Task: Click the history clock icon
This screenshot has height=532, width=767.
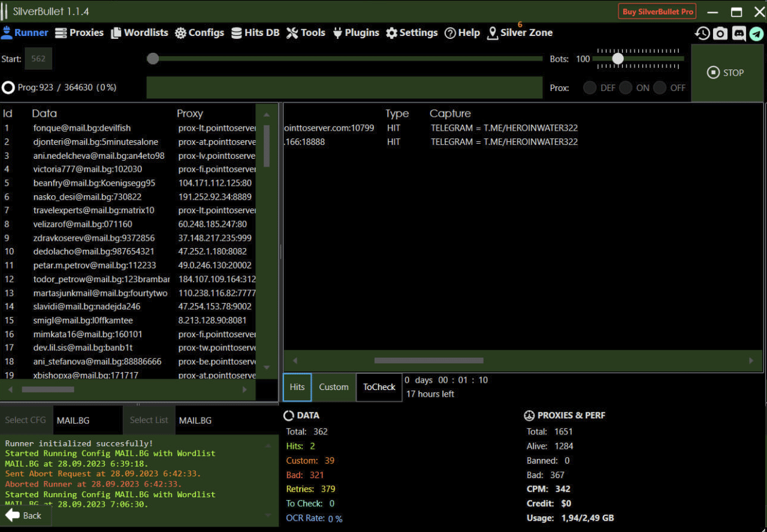Action: (702, 34)
